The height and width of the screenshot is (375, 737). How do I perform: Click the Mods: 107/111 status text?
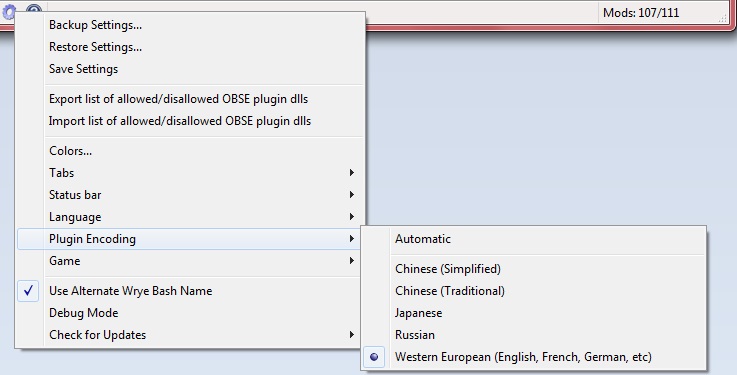641,13
